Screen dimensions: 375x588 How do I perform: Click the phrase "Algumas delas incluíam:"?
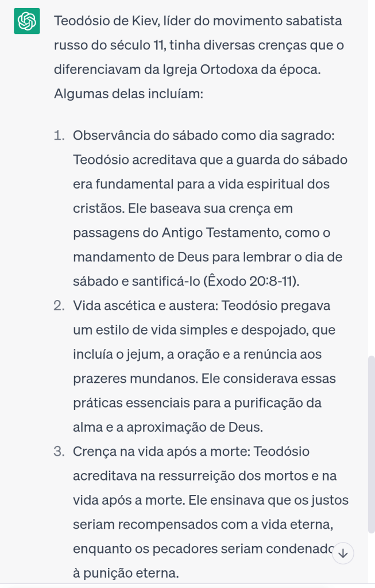(x=129, y=93)
